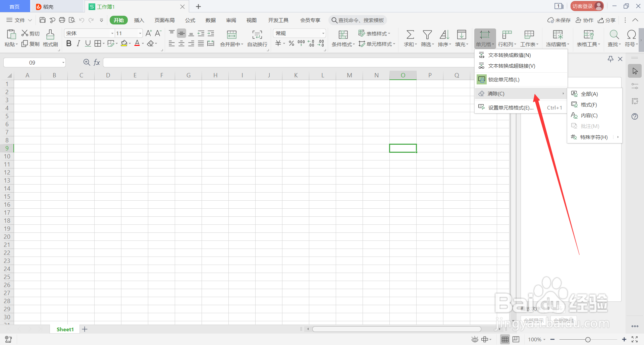Toggle underline formatting

click(88, 43)
